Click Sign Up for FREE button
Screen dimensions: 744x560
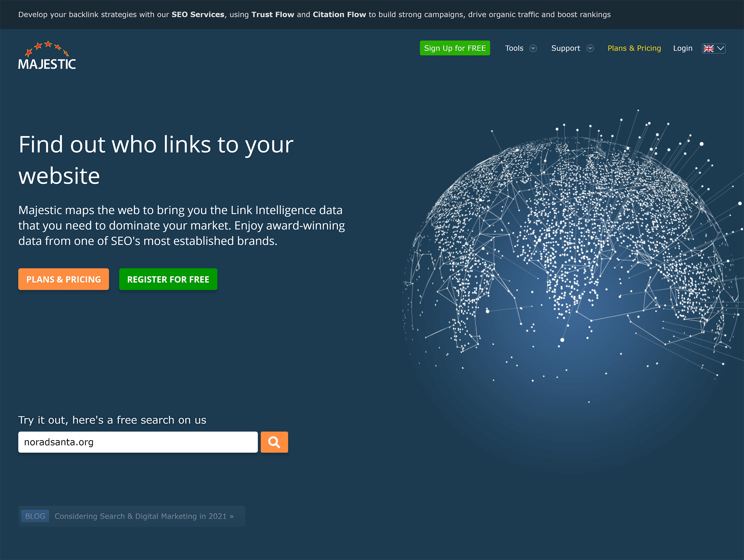point(455,48)
